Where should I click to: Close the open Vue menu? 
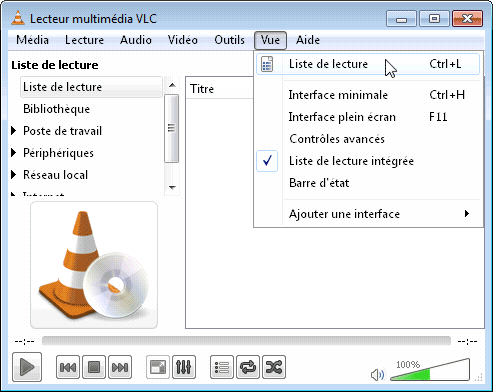[x=270, y=40]
